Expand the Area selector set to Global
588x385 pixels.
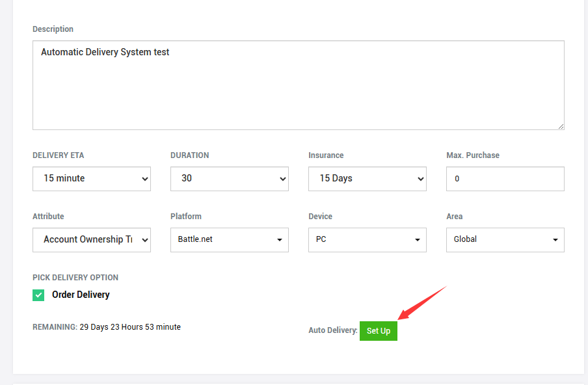[x=505, y=240]
